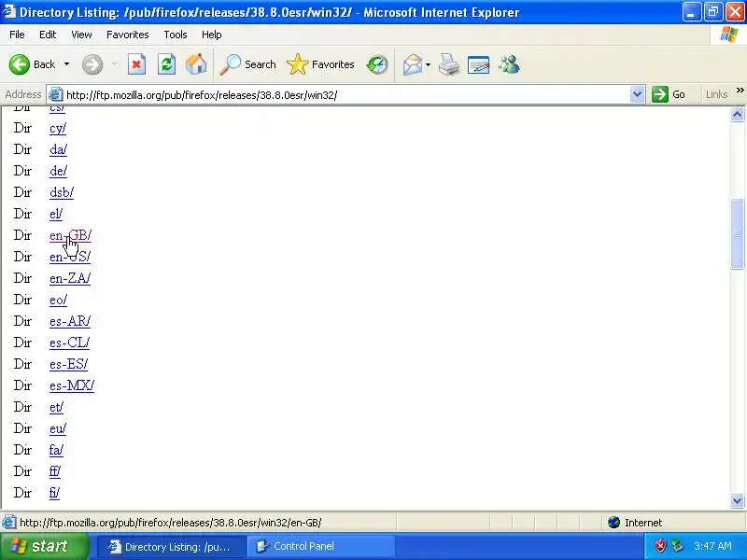Screen dimensions: 747x560
Task: Open the et/ directory link
Action: (x=56, y=407)
